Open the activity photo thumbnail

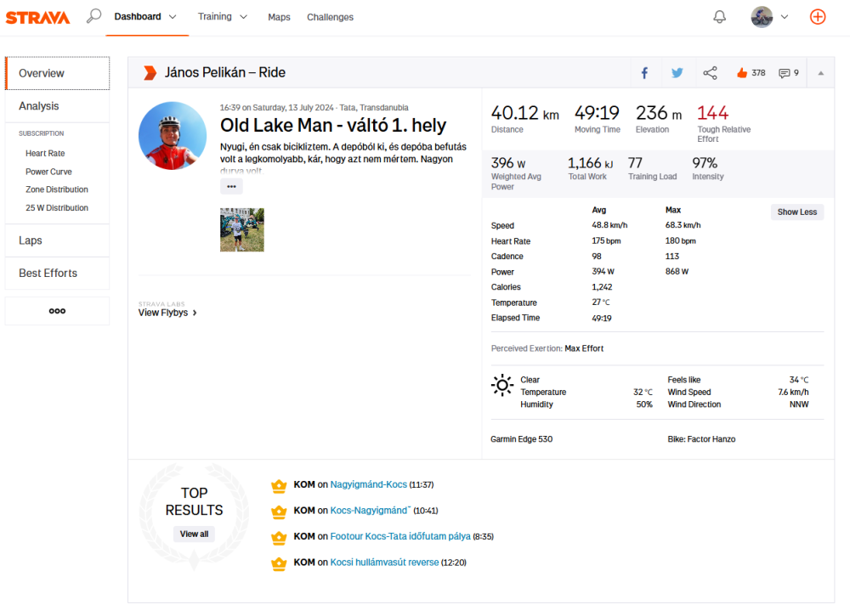[241, 229]
